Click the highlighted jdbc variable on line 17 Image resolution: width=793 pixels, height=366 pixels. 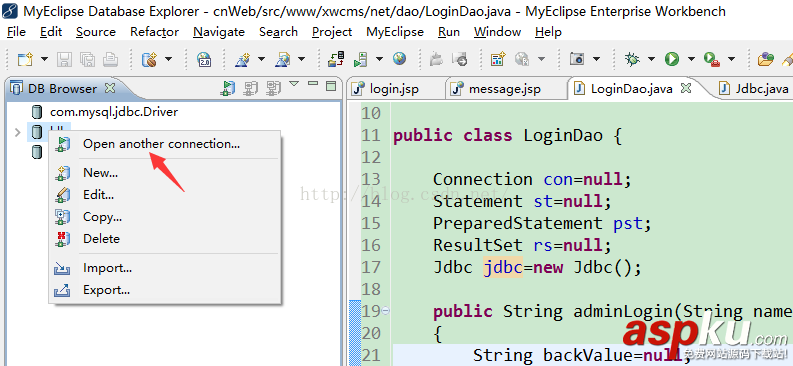tap(503, 267)
